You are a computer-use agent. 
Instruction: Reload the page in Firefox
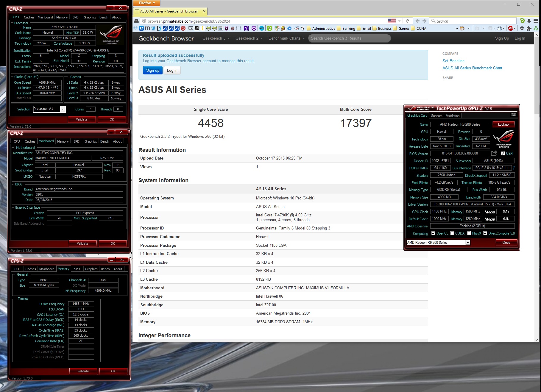407,21
